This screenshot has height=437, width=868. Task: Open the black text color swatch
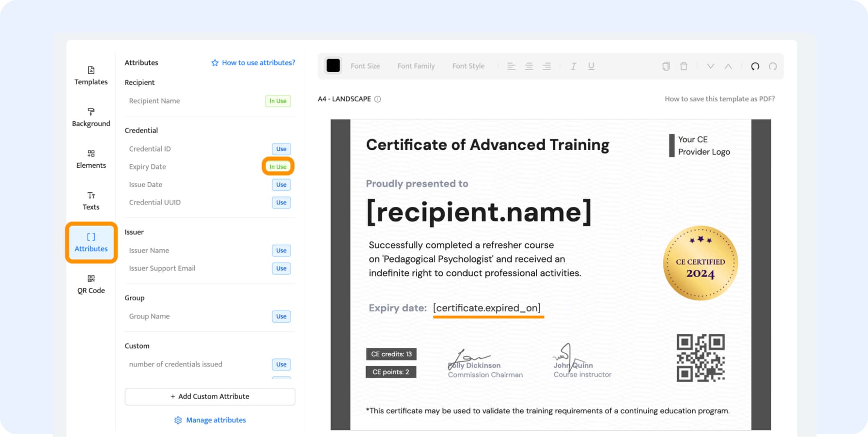[x=333, y=66]
